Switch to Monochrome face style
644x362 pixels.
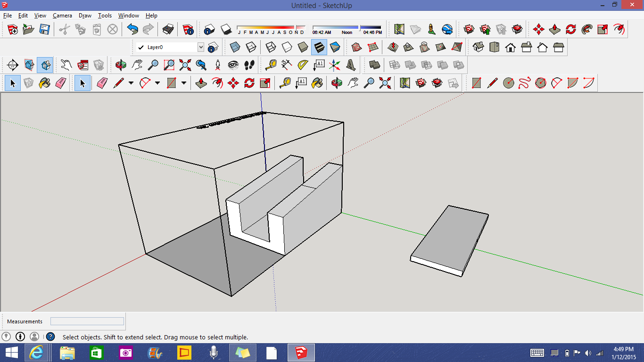coord(335,47)
